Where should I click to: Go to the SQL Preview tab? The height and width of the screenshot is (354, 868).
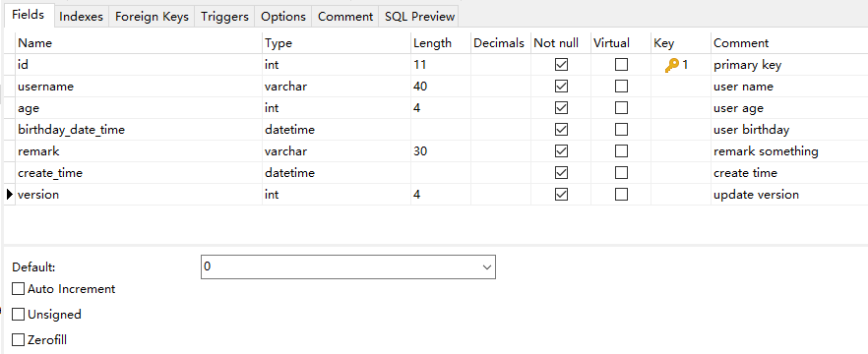click(419, 17)
